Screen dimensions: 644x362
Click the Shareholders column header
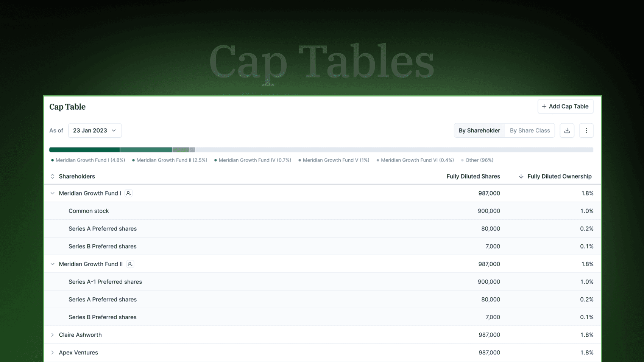pos(77,176)
